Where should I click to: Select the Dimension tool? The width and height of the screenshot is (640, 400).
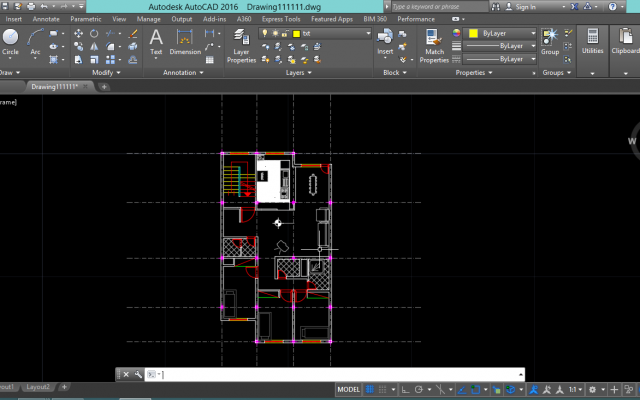(185, 42)
